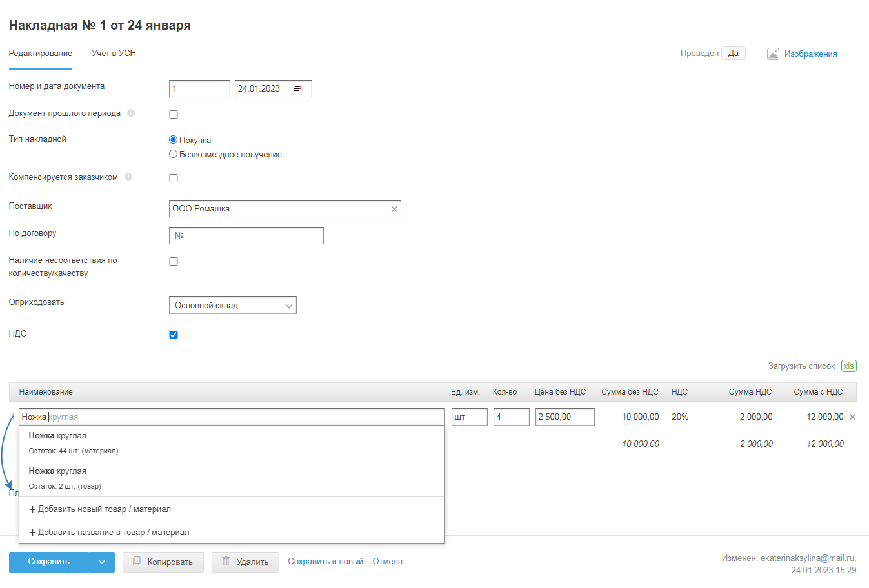Open the calendar date picker icon
This screenshot has height=588, width=869.
[x=297, y=89]
